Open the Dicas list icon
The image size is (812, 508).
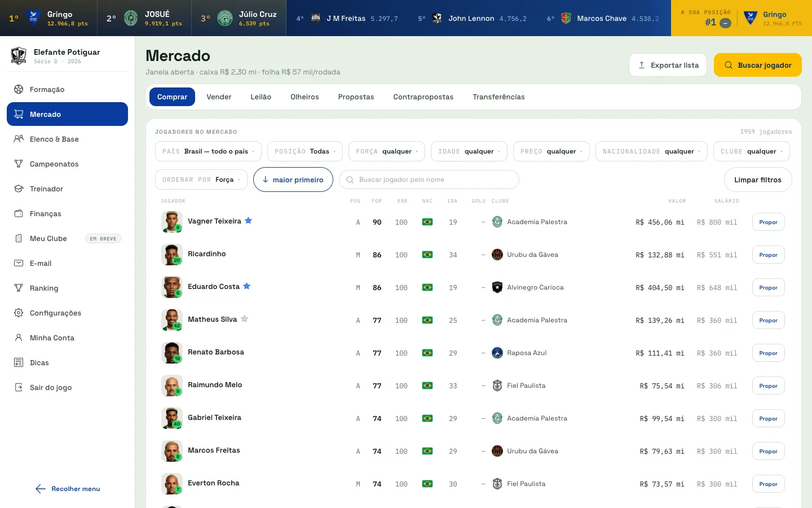tap(19, 362)
